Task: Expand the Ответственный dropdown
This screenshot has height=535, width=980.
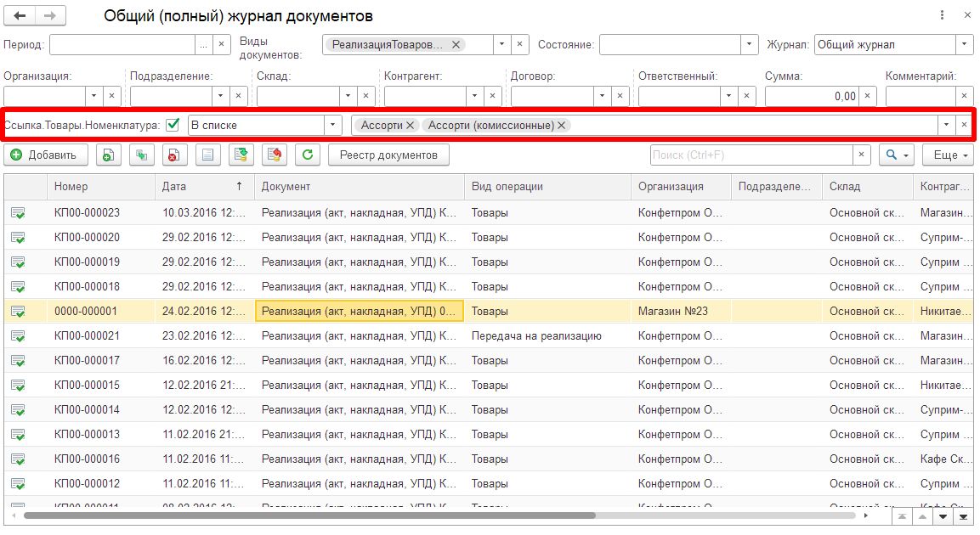Action: pyautogui.click(x=728, y=96)
